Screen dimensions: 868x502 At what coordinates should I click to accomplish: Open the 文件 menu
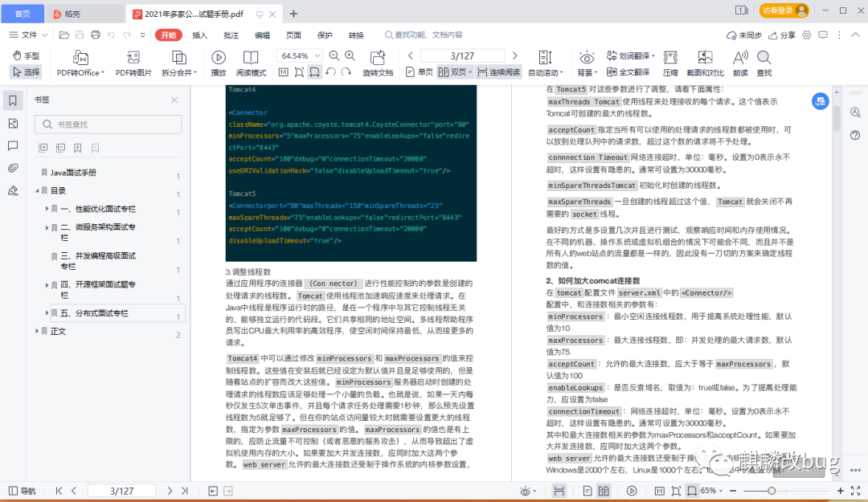(28, 35)
